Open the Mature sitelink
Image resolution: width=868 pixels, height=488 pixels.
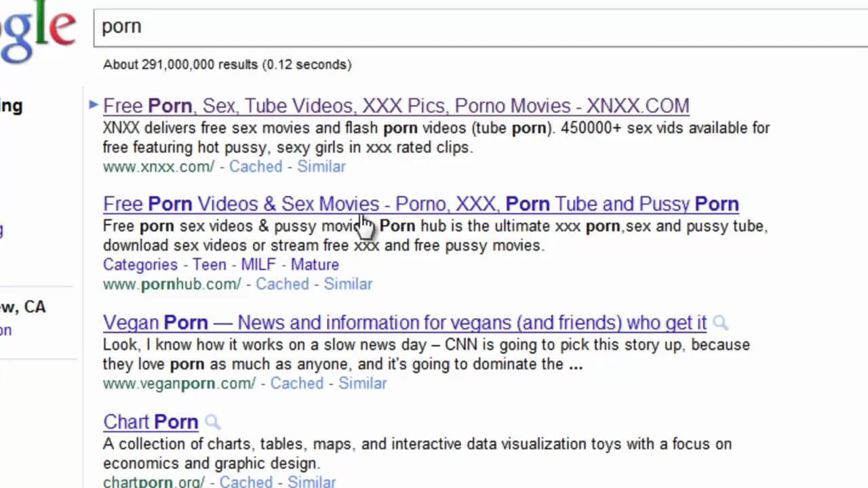pos(315,265)
